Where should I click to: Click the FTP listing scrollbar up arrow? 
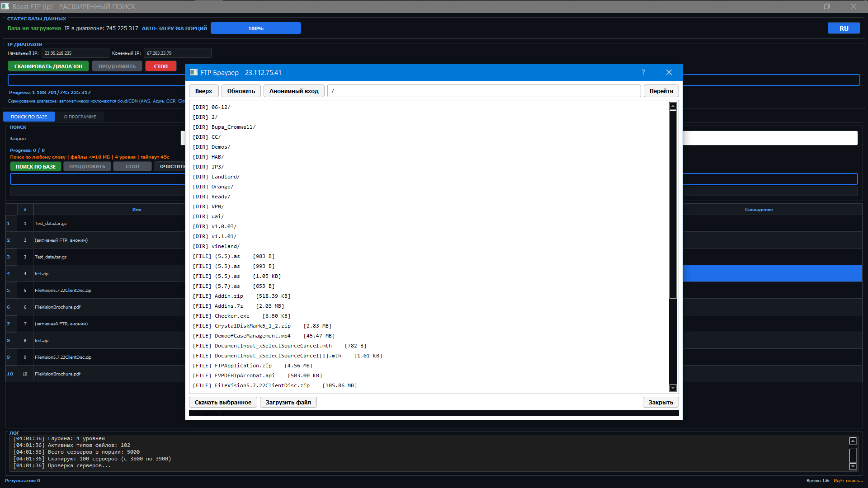coord(673,106)
